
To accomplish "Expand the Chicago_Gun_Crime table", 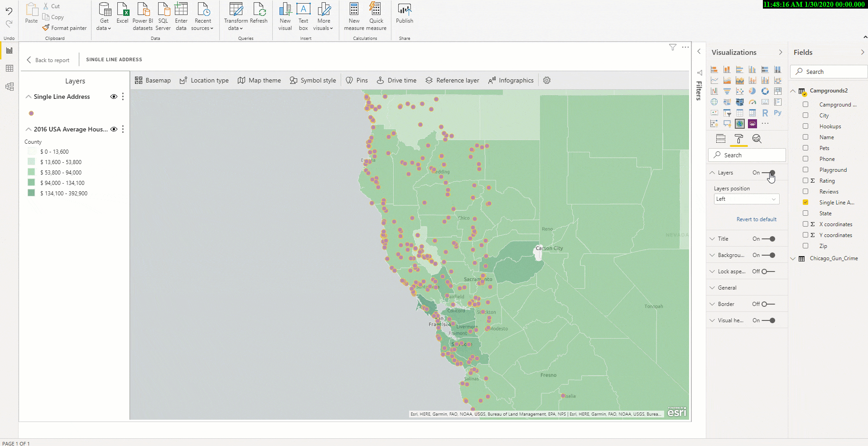I will coord(793,259).
